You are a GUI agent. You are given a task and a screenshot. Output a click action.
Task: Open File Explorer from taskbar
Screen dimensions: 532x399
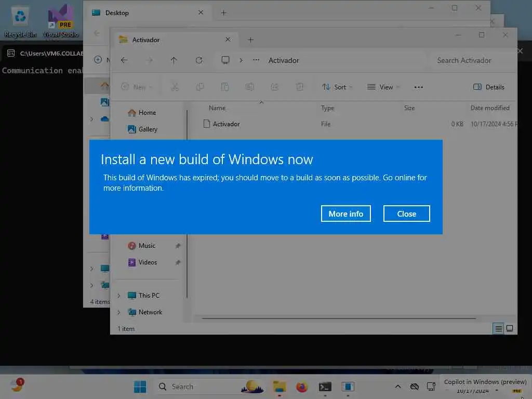(279, 387)
